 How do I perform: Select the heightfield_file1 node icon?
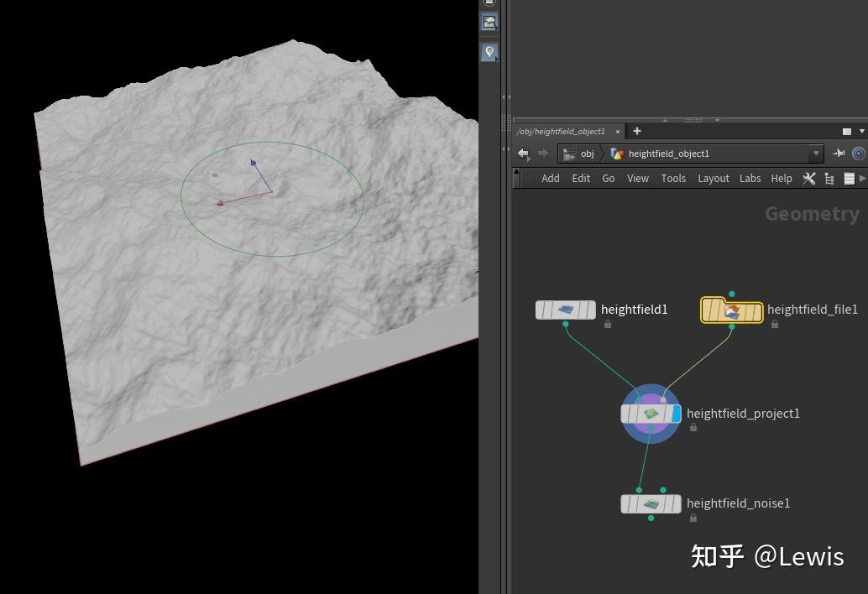pos(731,310)
